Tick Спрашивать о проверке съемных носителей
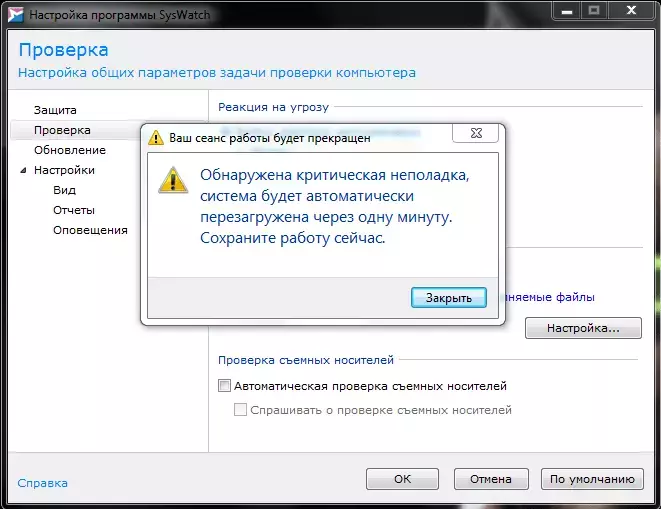This screenshot has height=509, width=661. click(240, 409)
